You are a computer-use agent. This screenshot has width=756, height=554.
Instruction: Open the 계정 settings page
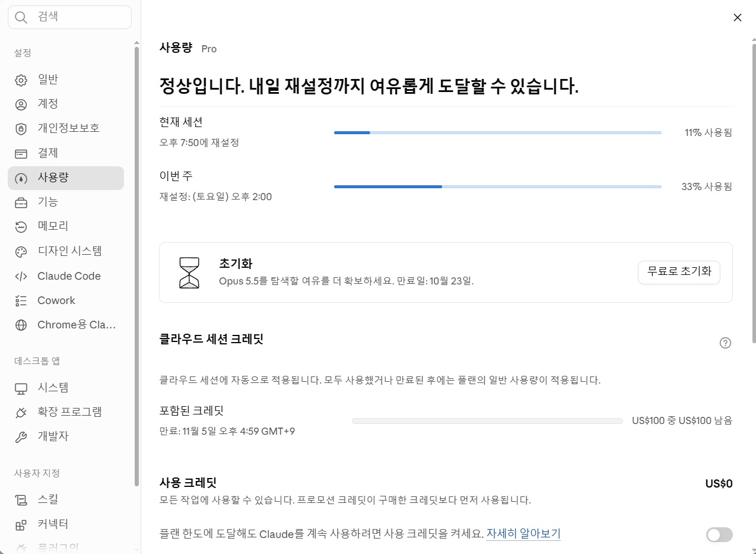pos(66,104)
